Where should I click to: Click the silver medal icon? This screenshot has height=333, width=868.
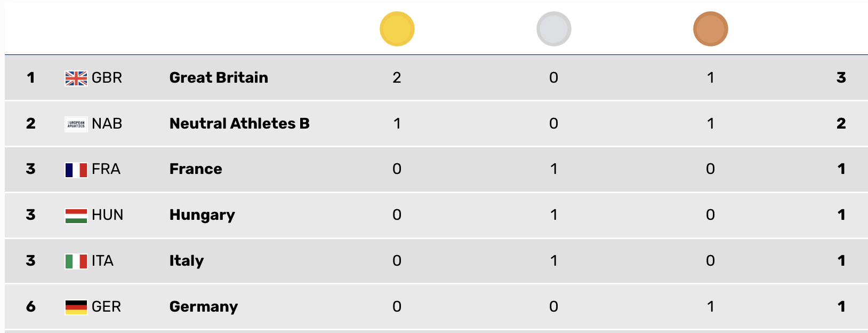(x=554, y=29)
